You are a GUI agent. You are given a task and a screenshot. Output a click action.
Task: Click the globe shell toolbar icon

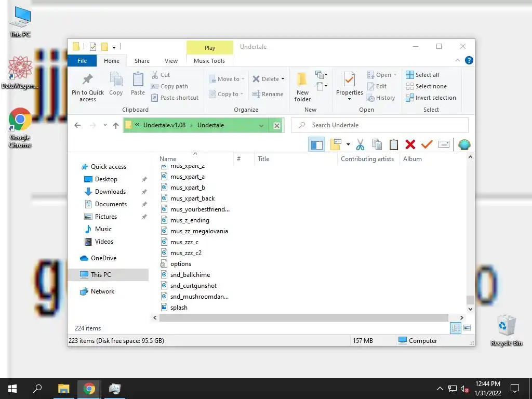[464, 145]
